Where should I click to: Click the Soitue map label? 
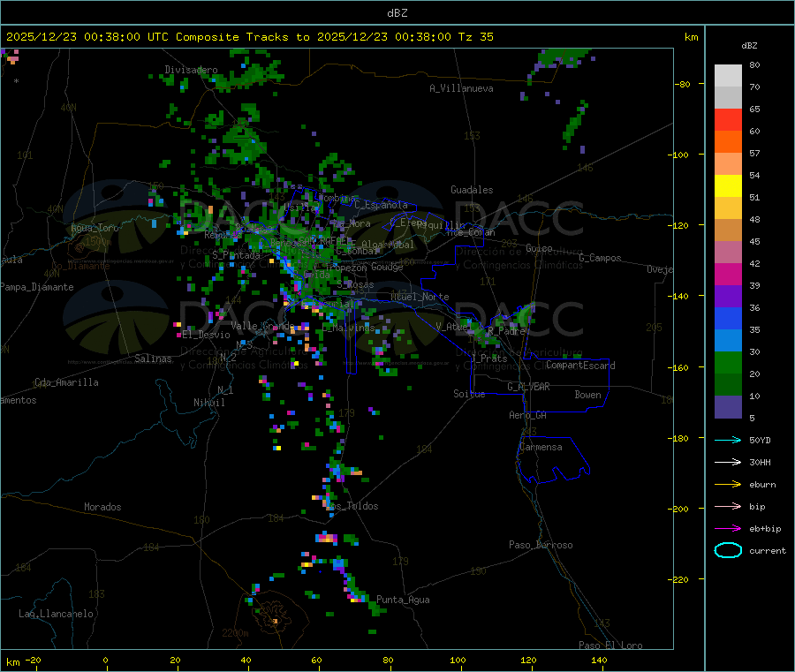point(469,394)
